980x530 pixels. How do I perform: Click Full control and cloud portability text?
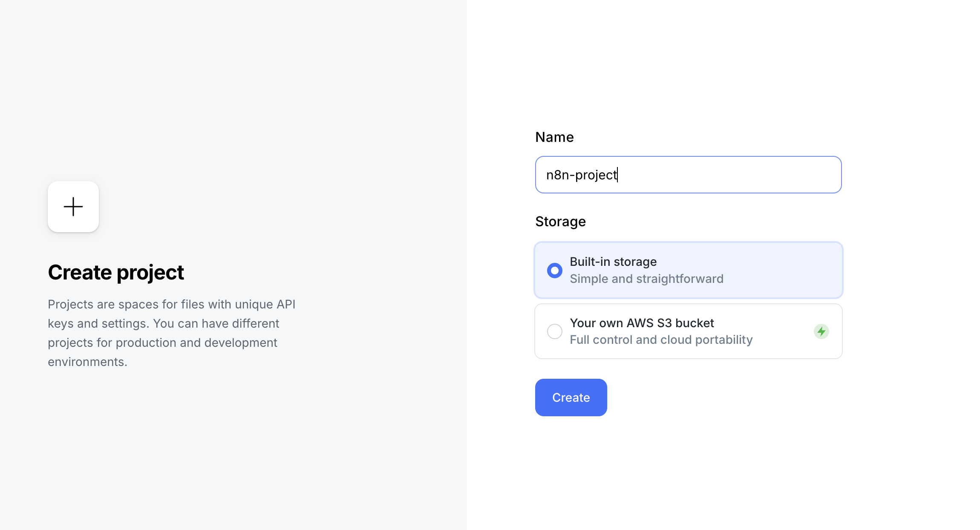(661, 339)
